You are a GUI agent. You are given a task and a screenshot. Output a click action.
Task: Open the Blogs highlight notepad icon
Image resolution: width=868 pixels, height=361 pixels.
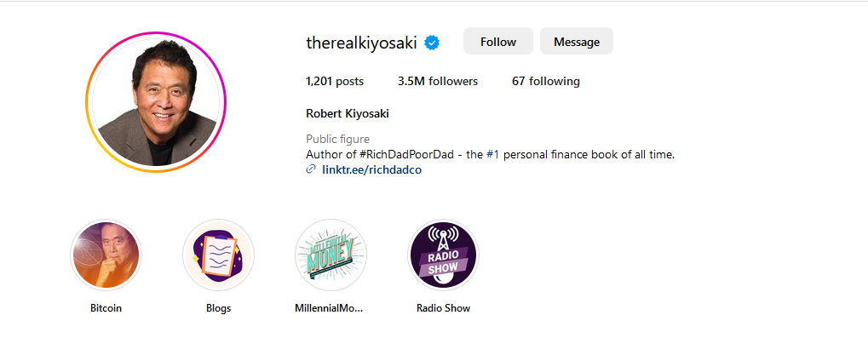coord(218,255)
